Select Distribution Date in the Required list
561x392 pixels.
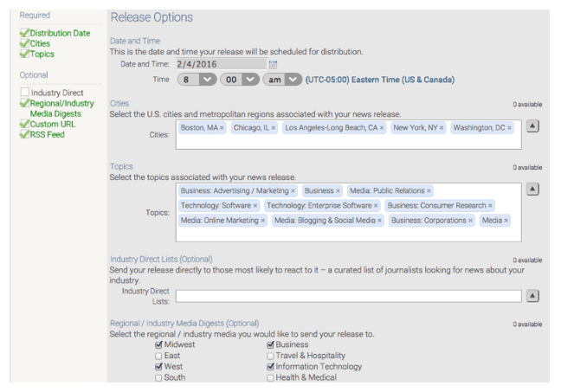coord(60,34)
